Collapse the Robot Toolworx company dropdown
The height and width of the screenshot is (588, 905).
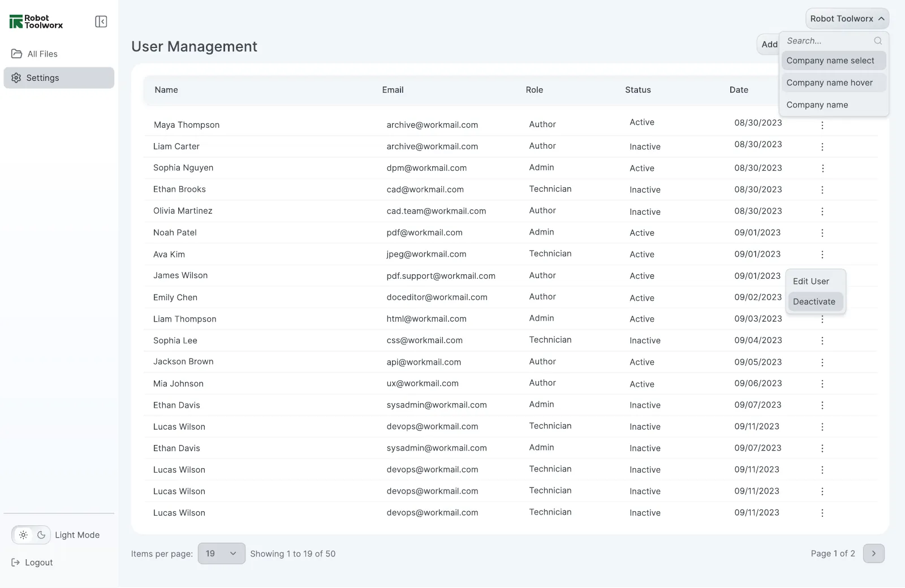(847, 19)
